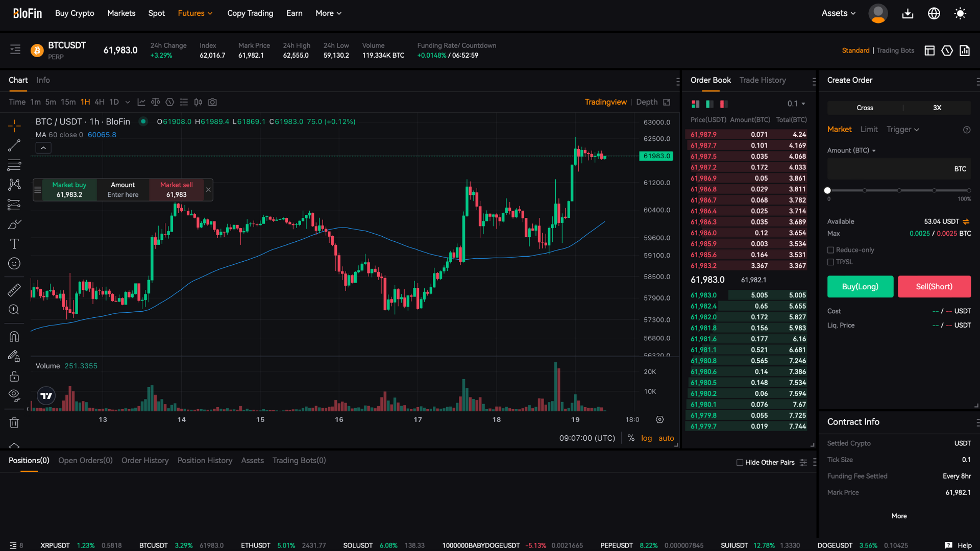980x551 pixels.
Task: Open the Indicators panel icon
Action: tap(141, 102)
